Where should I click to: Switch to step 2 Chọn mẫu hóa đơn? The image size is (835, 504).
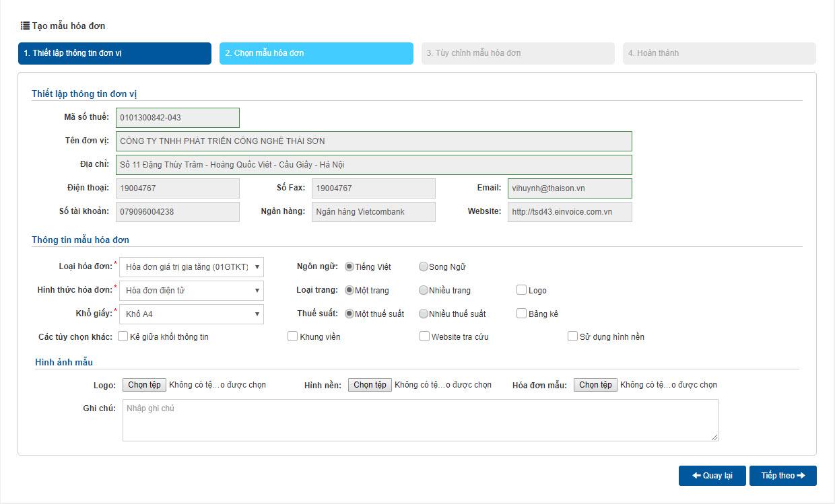[x=316, y=53]
